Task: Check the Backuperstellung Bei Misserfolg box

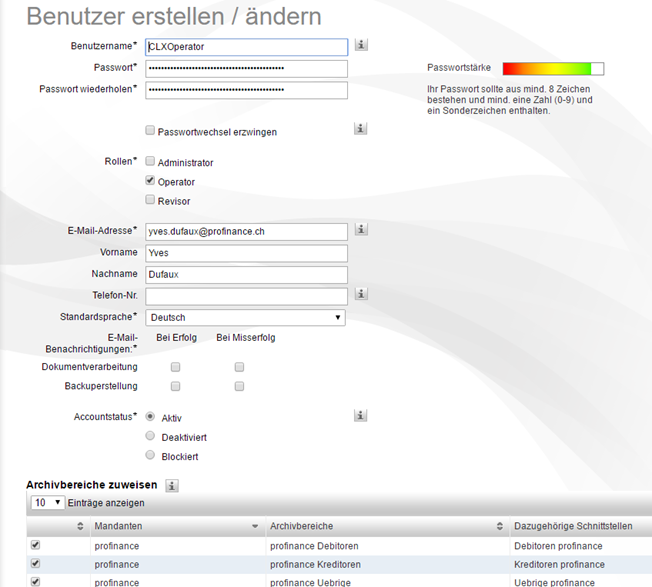Action: click(239, 386)
